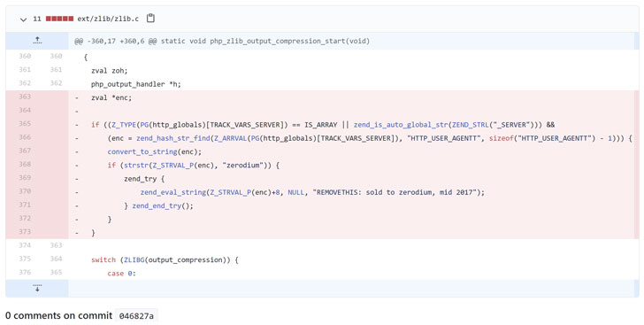Select the "case 0:" line
The height and width of the screenshot is (325, 644).
[x=121, y=274]
